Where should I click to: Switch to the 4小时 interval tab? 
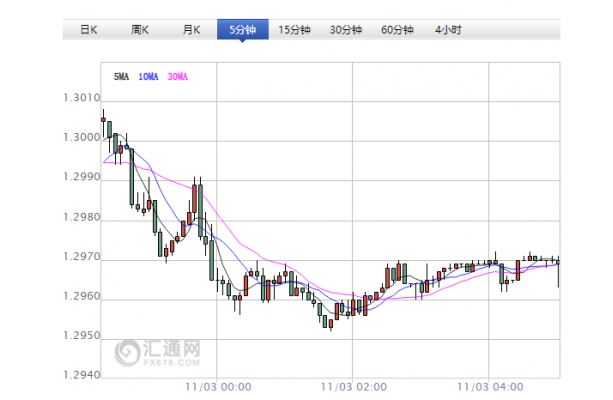448,30
